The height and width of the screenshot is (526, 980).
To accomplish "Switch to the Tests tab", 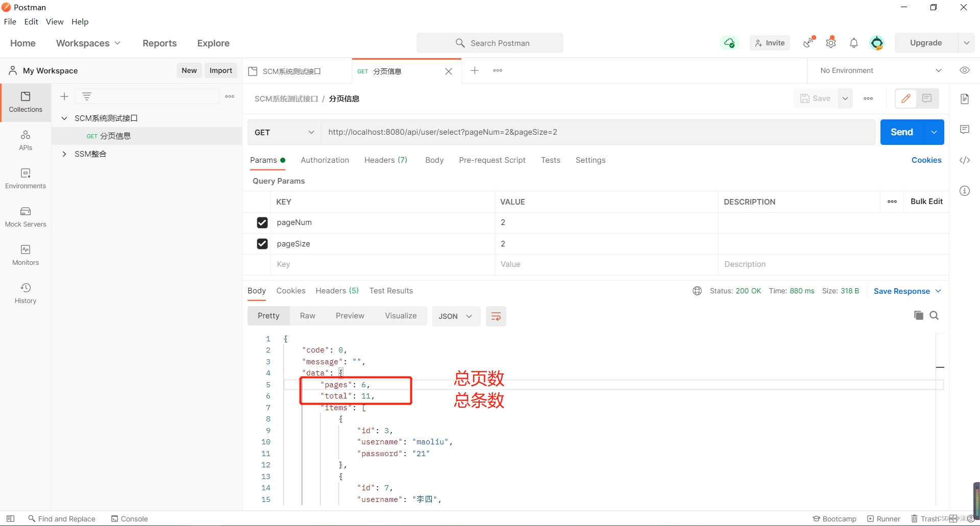I will (551, 160).
